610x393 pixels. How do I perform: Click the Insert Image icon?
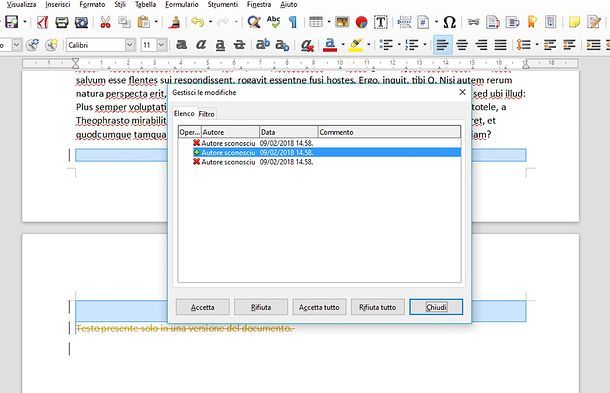[342, 22]
